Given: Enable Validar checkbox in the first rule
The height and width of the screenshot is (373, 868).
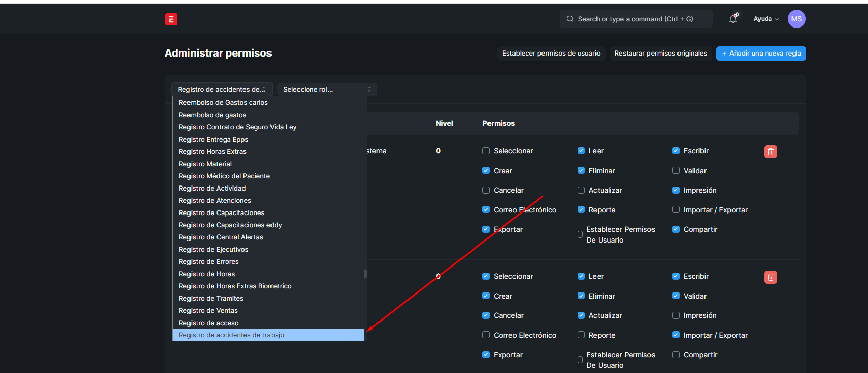Looking at the screenshot, I should pyautogui.click(x=676, y=171).
